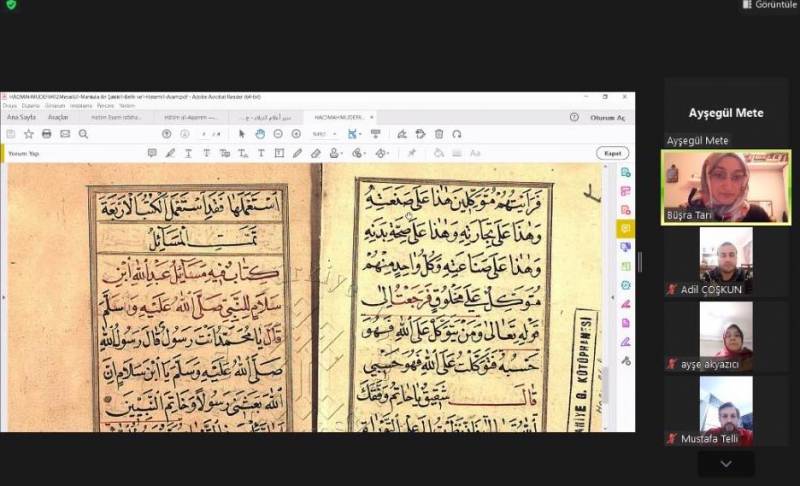The image size is (800, 486).
Task: Switch to the Araçlar tab
Action: click(x=58, y=117)
